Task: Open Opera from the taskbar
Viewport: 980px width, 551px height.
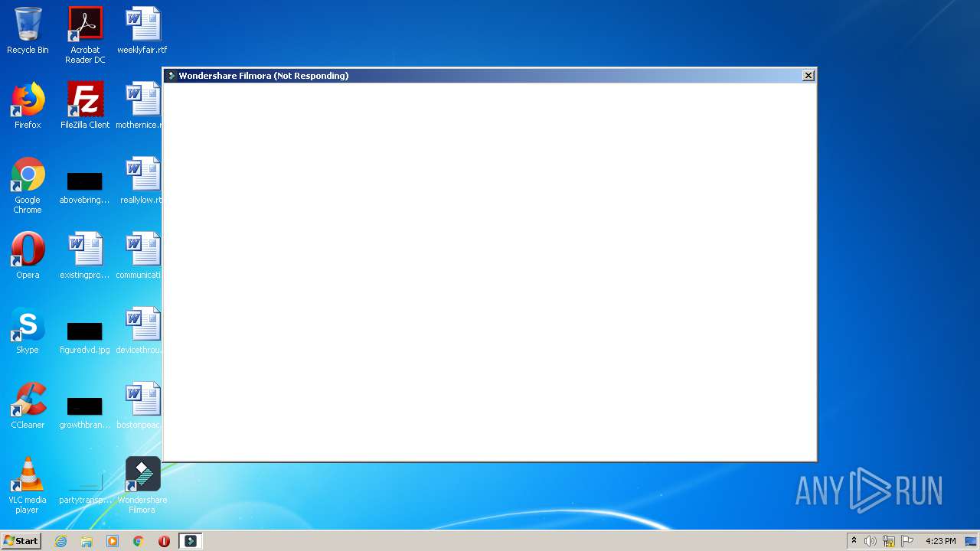Action: point(164,541)
